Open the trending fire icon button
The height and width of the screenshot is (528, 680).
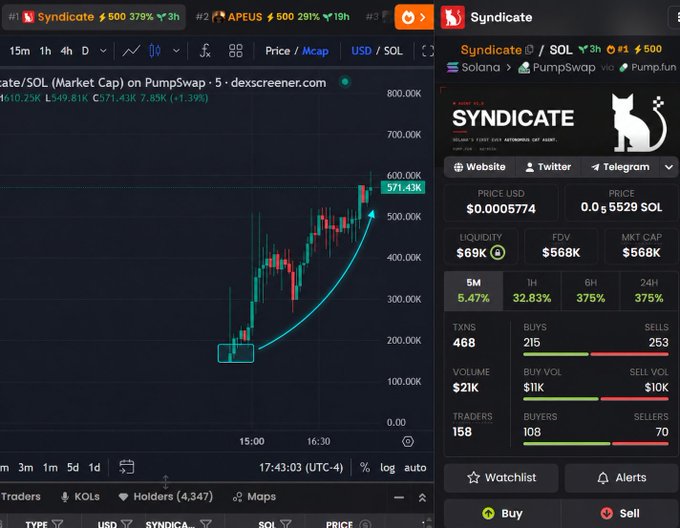point(414,17)
